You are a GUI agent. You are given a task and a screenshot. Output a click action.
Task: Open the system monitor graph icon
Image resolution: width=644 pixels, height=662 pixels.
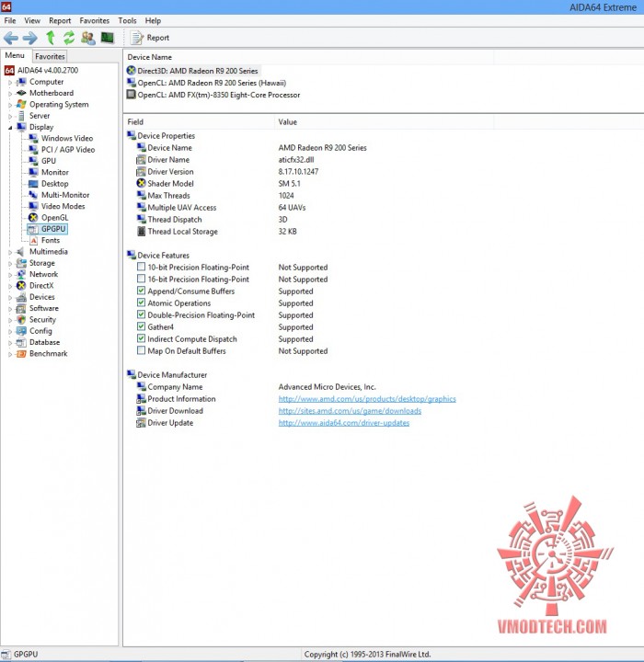click(x=108, y=38)
